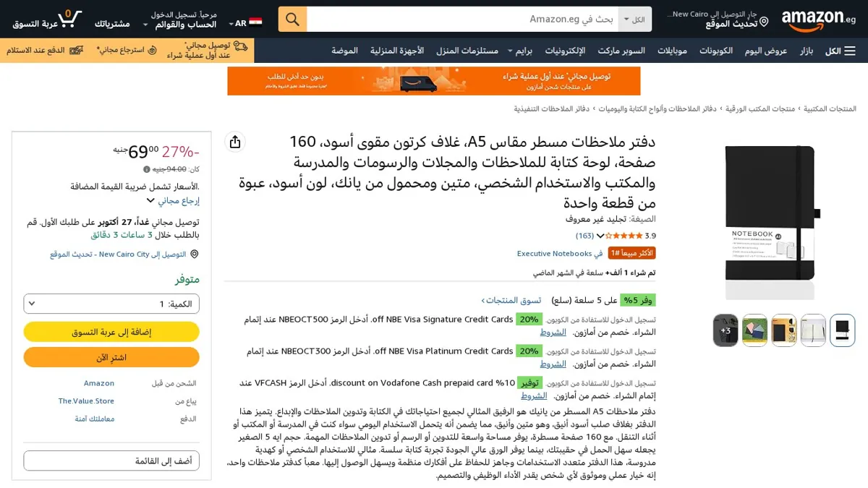Click the free delivery truck icon

pos(241,46)
